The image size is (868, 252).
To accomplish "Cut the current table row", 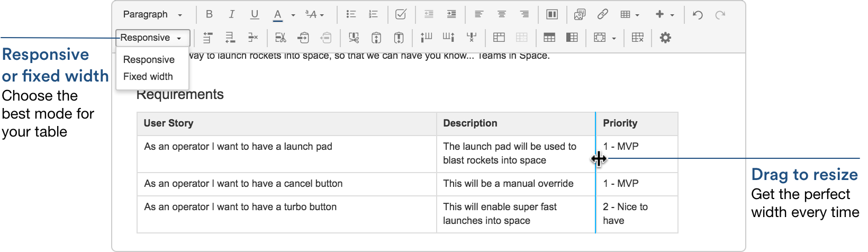I will click(281, 38).
